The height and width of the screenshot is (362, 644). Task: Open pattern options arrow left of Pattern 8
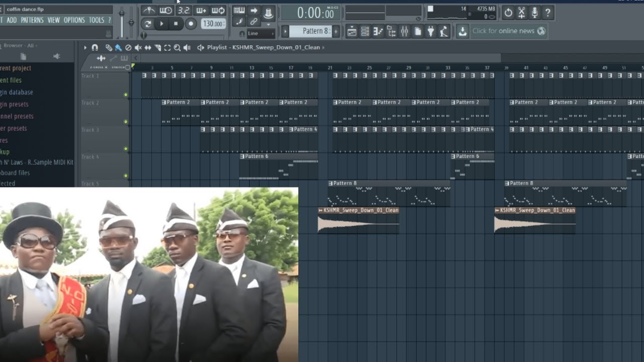click(285, 31)
